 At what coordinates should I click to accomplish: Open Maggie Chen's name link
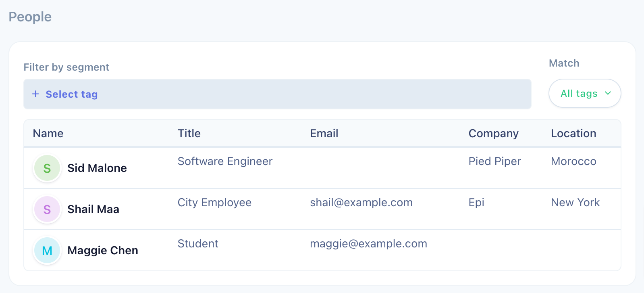pyautogui.click(x=103, y=250)
